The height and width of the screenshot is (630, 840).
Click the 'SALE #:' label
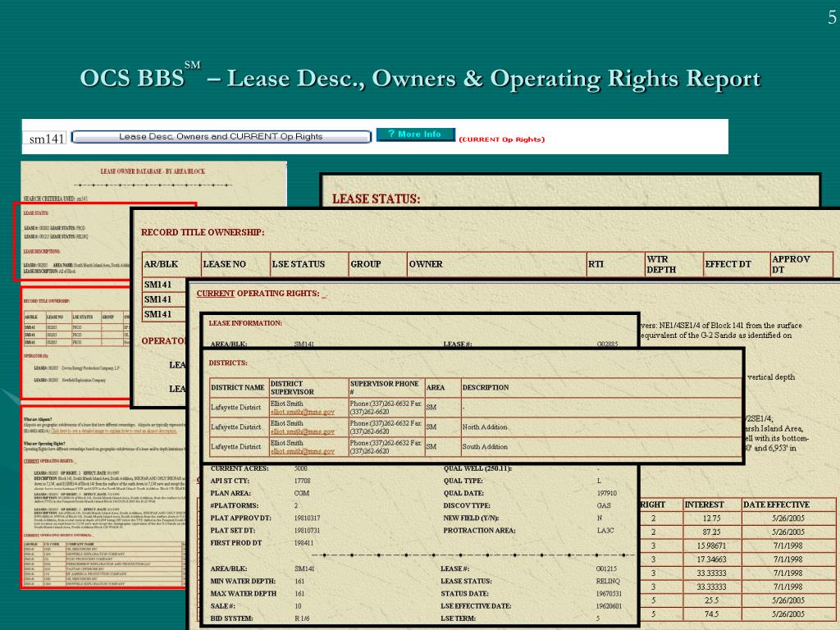coord(223,606)
